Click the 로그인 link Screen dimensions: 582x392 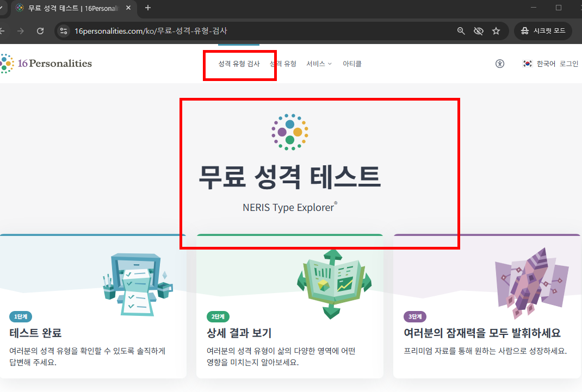coord(569,63)
